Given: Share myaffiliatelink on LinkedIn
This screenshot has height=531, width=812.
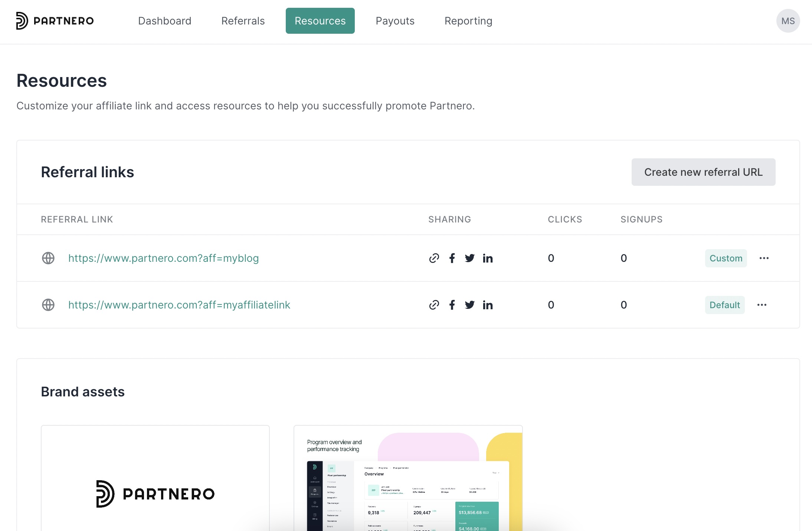Looking at the screenshot, I should click(x=488, y=305).
